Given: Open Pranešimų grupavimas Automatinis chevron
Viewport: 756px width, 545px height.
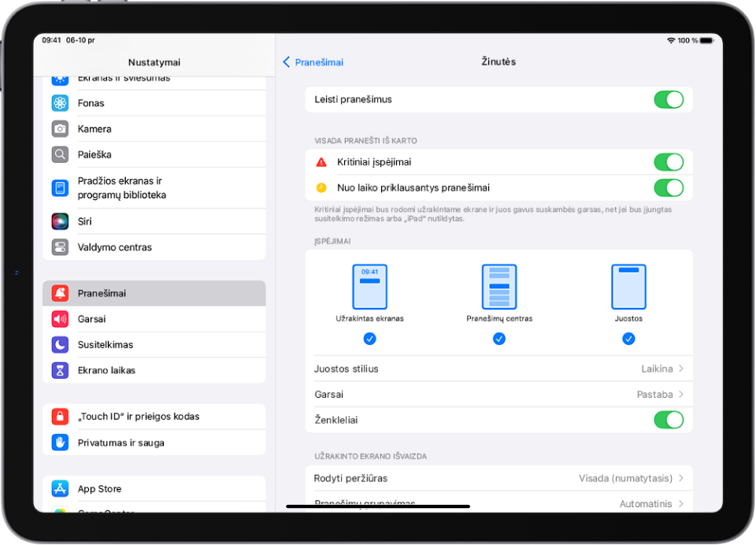Looking at the screenshot, I should point(681,503).
